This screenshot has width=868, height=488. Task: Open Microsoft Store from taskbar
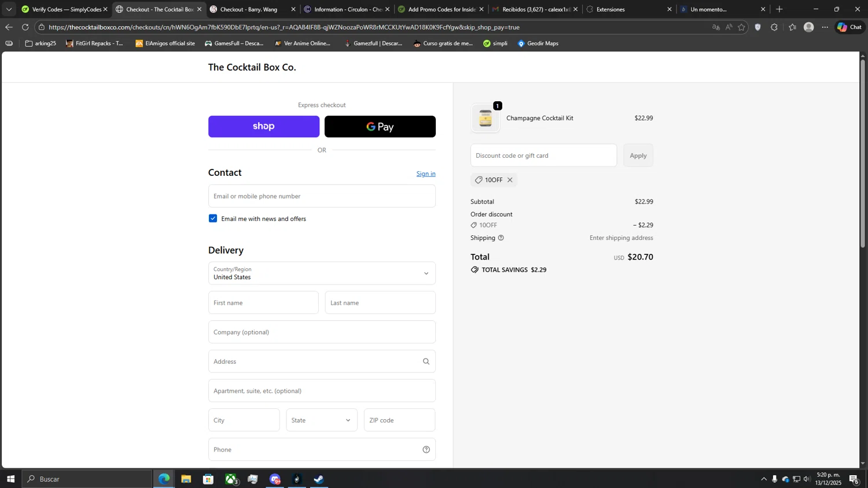pos(208,479)
